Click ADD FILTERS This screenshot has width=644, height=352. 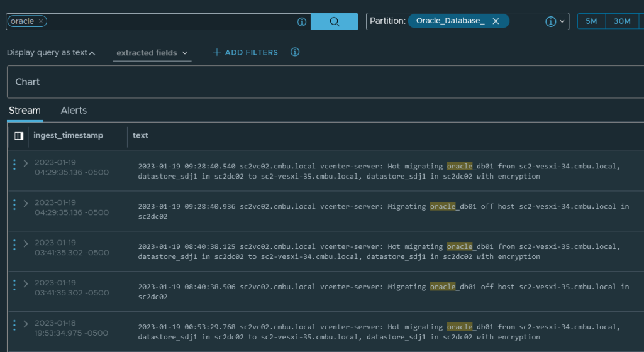click(x=245, y=53)
